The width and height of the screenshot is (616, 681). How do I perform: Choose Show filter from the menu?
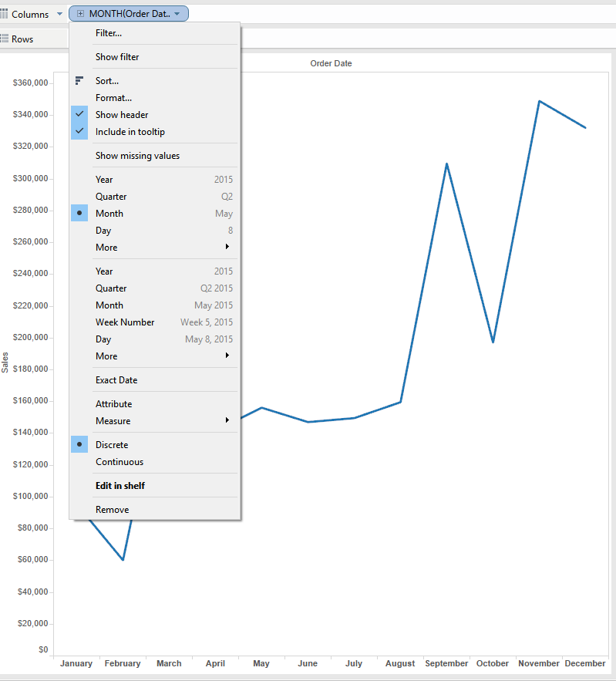154,57
